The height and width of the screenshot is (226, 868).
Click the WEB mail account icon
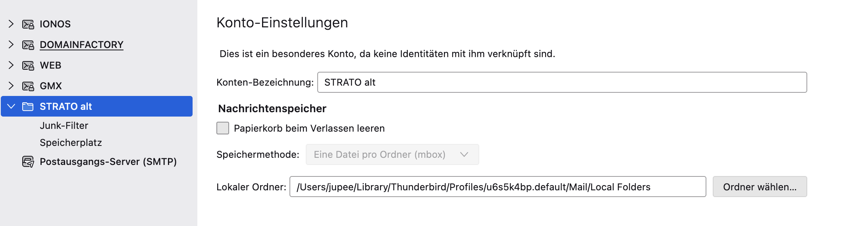click(28, 65)
